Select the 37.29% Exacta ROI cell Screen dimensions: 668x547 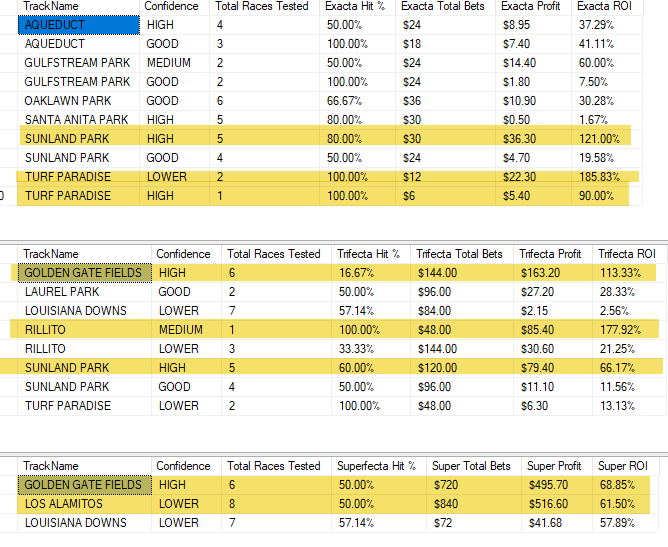point(607,25)
